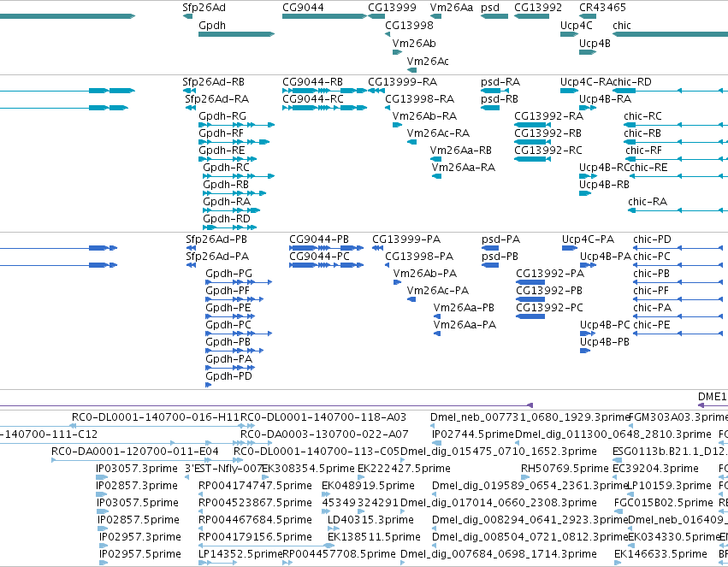Select protein Gpdh-PD
Screen dimensions: 728x567
click(228, 376)
